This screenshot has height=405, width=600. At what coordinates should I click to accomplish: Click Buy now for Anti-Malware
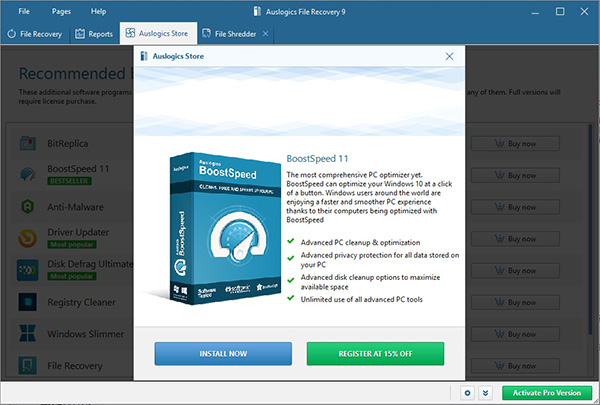(x=515, y=207)
